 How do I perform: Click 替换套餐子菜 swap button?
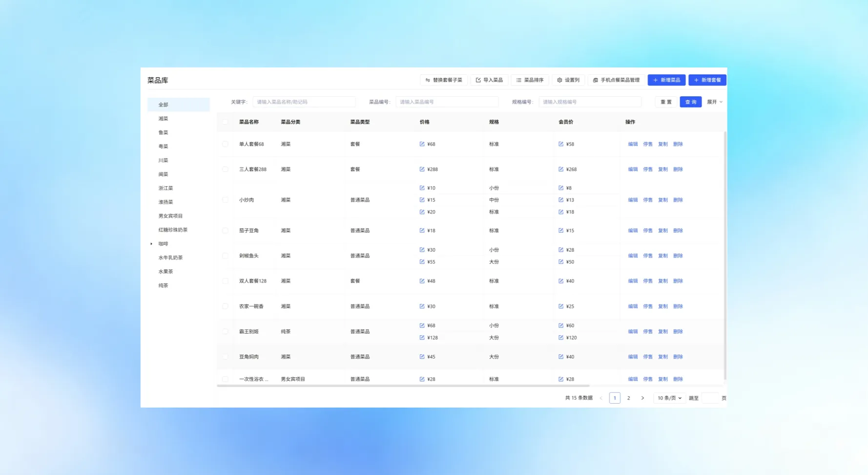[x=444, y=80]
